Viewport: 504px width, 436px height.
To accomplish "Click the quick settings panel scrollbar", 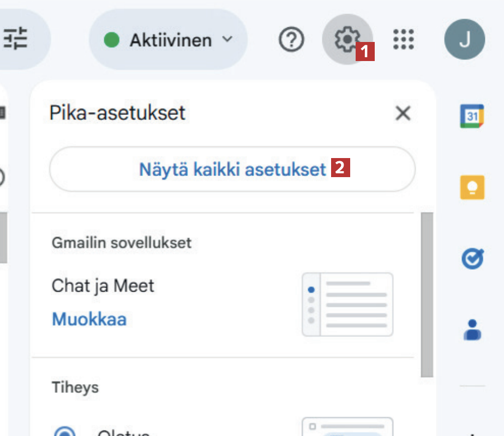I will (427, 294).
